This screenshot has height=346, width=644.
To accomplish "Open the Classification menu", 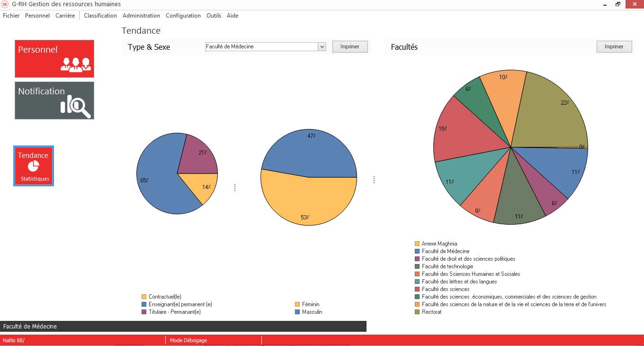I will pos(100,16).
